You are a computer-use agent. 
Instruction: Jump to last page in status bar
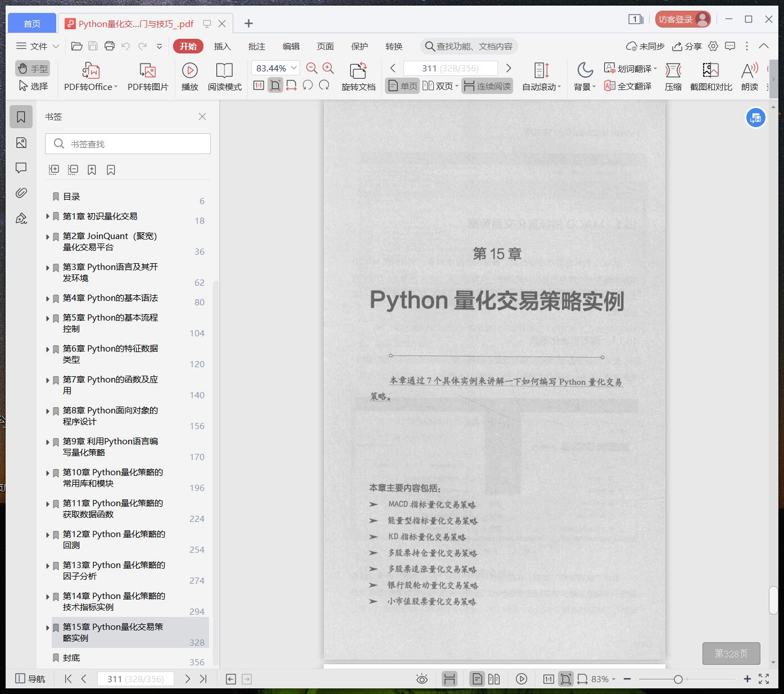point(203,679)
